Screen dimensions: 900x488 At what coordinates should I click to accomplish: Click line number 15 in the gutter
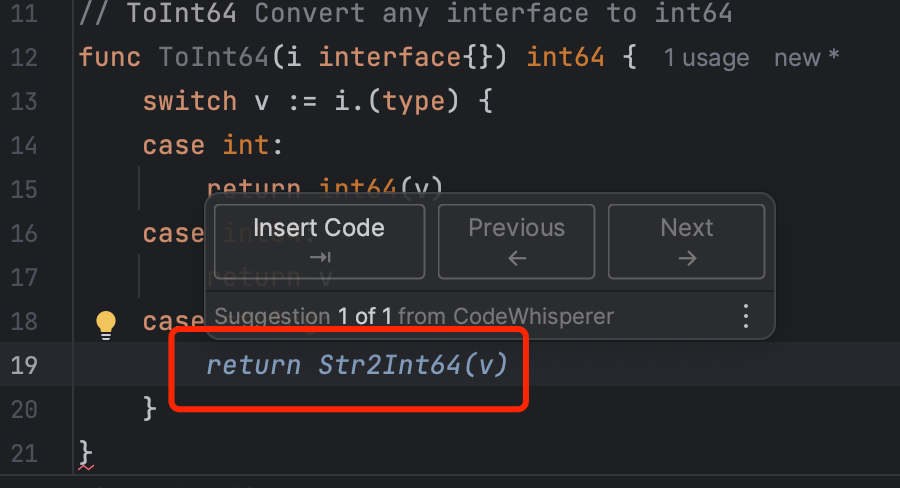pyautogui.click(x=26, y=189)
